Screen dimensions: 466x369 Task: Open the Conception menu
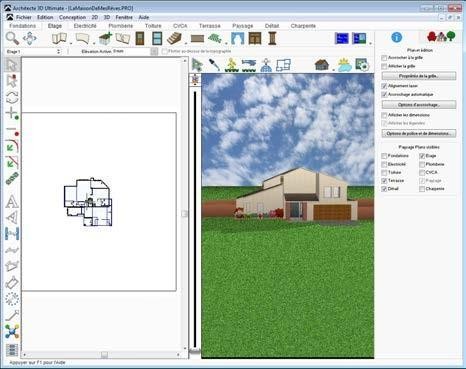click(x=72, y=17)
